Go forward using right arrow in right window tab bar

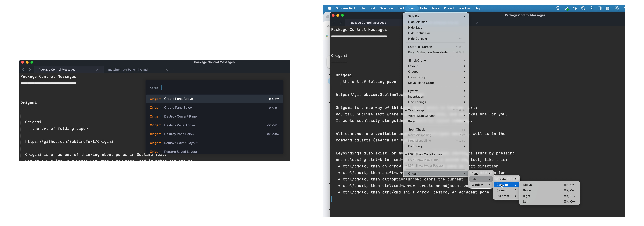click(x=340, y=23)
